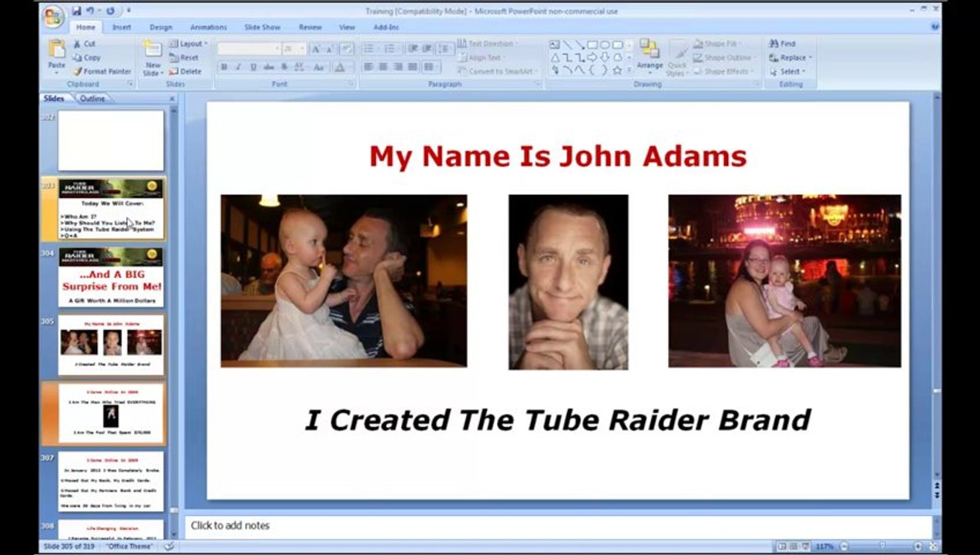The image size is (980, 555).
Task: Click the Redo icon in Quick Access toolbar
Action: 110,11
